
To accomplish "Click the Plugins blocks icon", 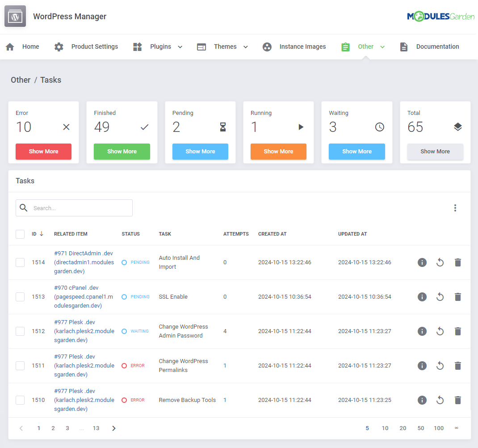I will (x=138, y=46).
